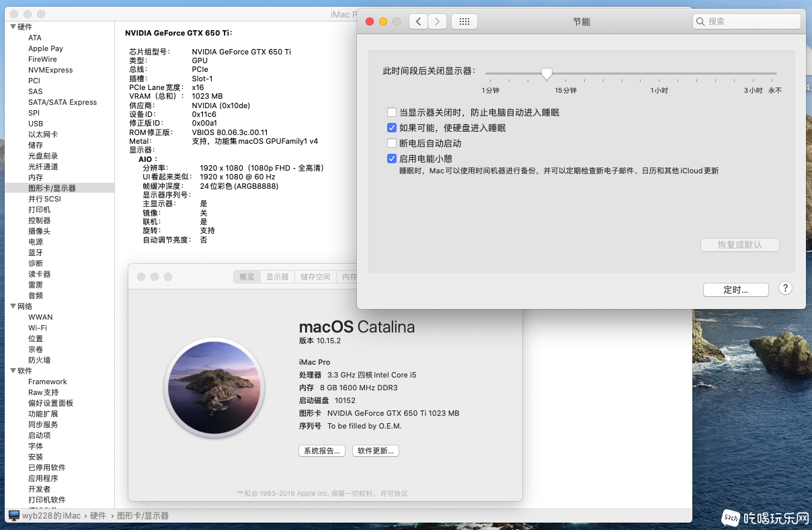812x530 pixels.
Task: Select 字体 under 软件
Action: pyautogui.click(x=36, y=446)
